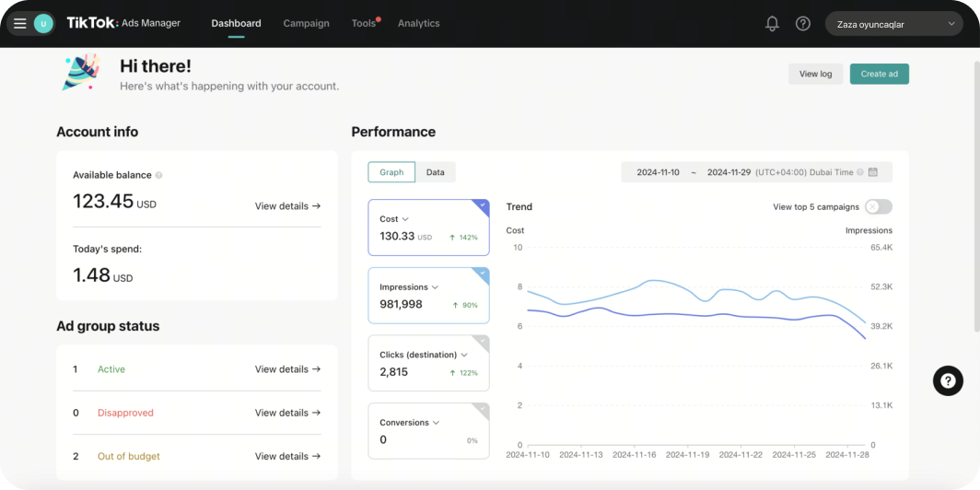
Task: Click the TikTok Ads Manager logo
Action: pyautogui.click(x=123, y=23)
